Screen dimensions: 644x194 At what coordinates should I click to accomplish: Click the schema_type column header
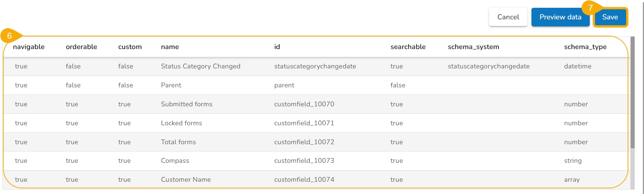pos(585,47)
